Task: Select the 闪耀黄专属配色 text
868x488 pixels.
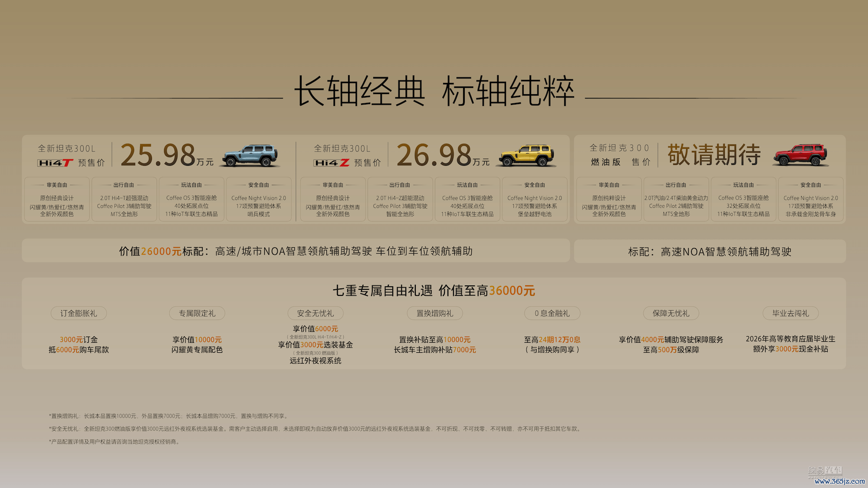Action: [x=197, y=350]
